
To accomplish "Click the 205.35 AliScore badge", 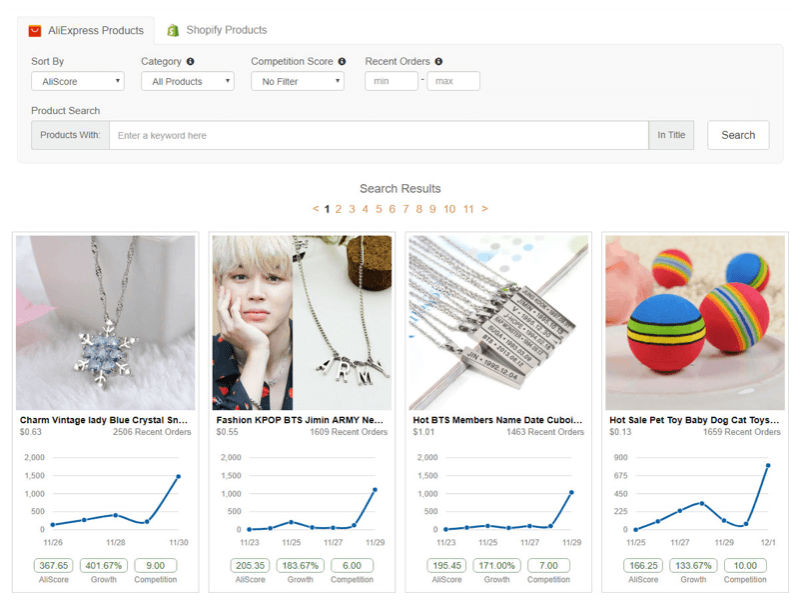I will 250,566.
